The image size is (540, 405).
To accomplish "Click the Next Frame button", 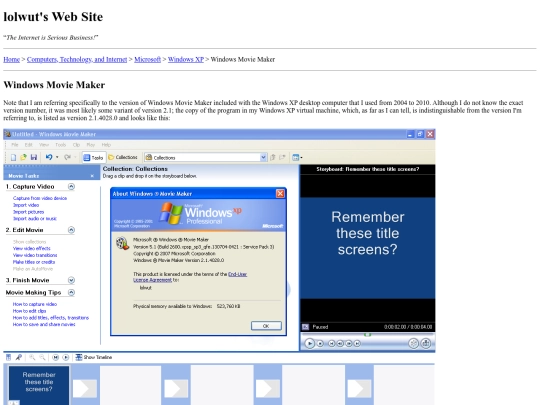I will [349, 343].
